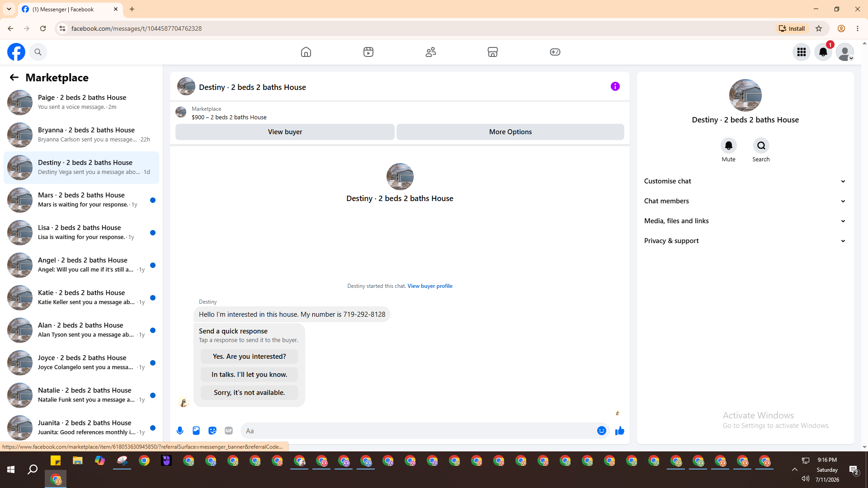Image resolution: width=868 pixels, height=488 pixels.
Task: Open the Marketplace storefront icon
Action: click(x=493, y=52)
